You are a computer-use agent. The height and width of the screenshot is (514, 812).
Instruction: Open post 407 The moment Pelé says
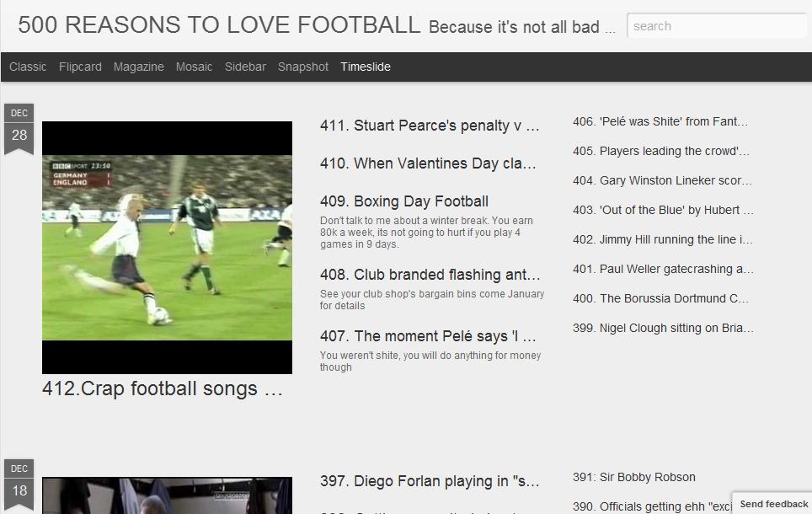pyautogui.click(x=428, y=335)
